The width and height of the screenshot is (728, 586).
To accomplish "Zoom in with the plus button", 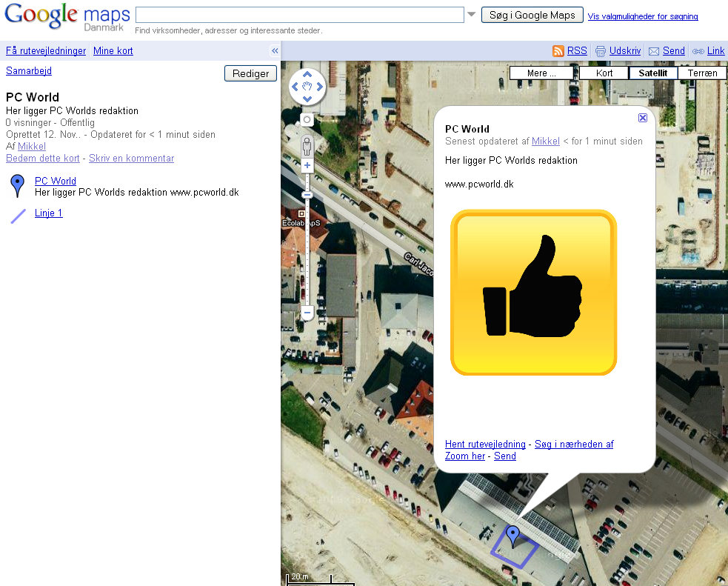I will click(307, 165).
